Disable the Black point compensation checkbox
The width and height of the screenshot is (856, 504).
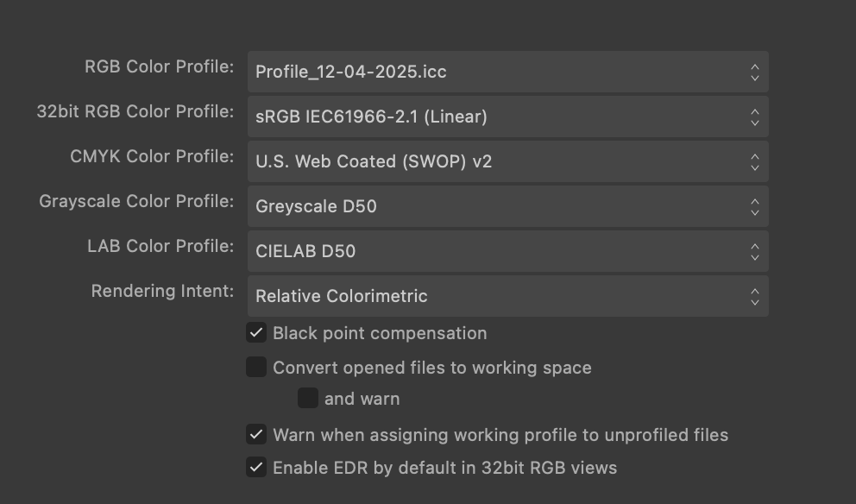(256, 332)
